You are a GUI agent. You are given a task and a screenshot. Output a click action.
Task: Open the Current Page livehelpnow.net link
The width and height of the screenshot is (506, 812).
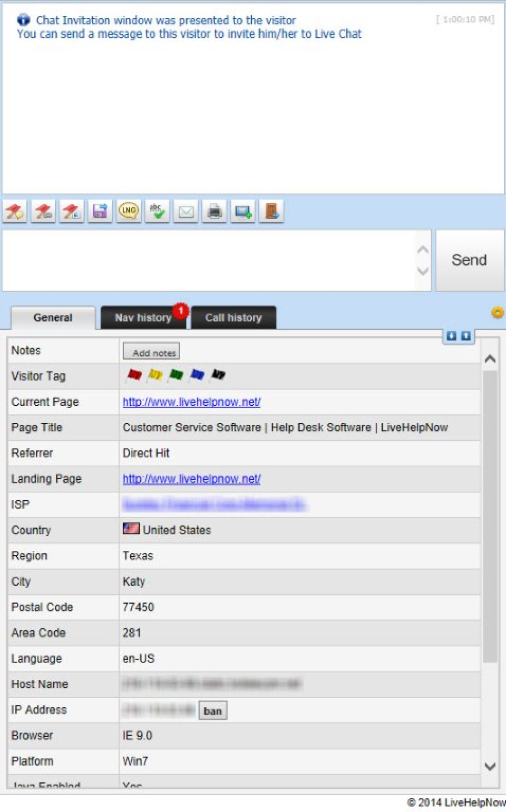coord(192,402)
